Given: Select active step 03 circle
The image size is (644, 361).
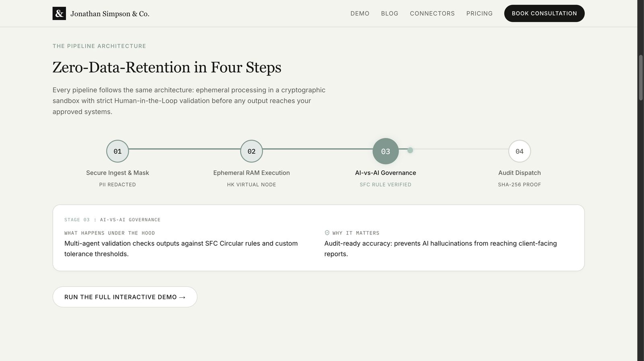Looking at the screenshot, I should tap(386, 151).
